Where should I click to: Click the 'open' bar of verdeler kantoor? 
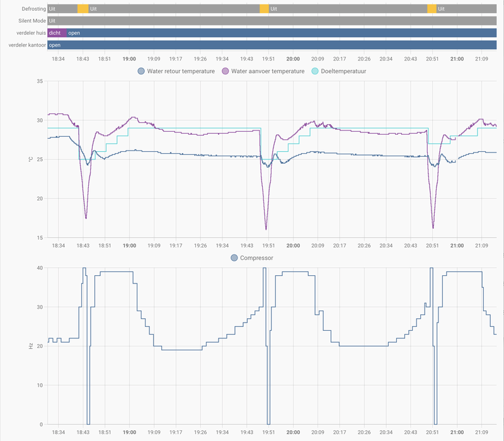(x=272, y=45)
